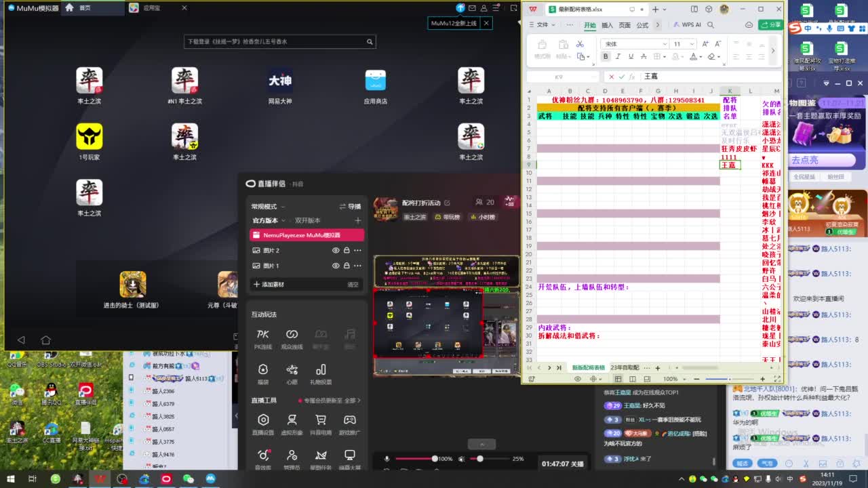This screenshot has height=488, width=868.
Task: Open the #N1 率土之滨 app icon
Action: coord(184,81)
